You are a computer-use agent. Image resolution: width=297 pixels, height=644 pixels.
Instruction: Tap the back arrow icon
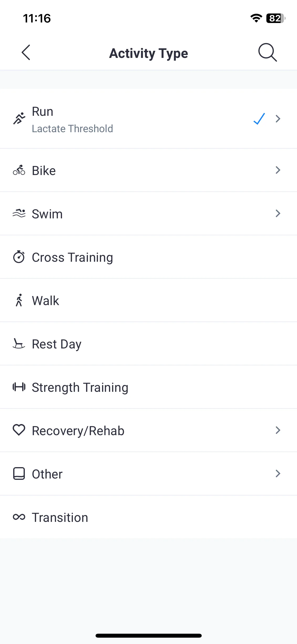pos(26,52)
